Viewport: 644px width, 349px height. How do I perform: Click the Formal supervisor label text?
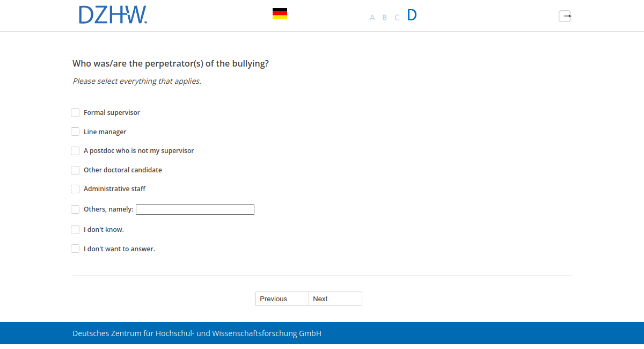click(x=112, y=113)
